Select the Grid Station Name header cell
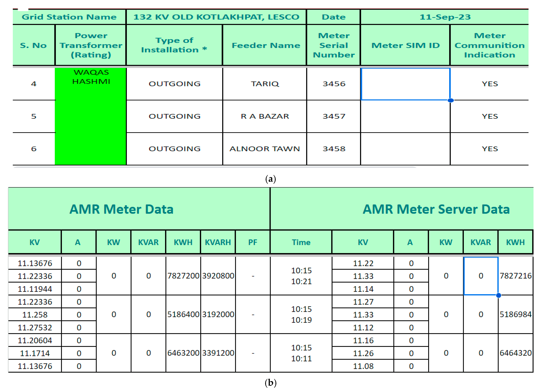 (69, 17)
